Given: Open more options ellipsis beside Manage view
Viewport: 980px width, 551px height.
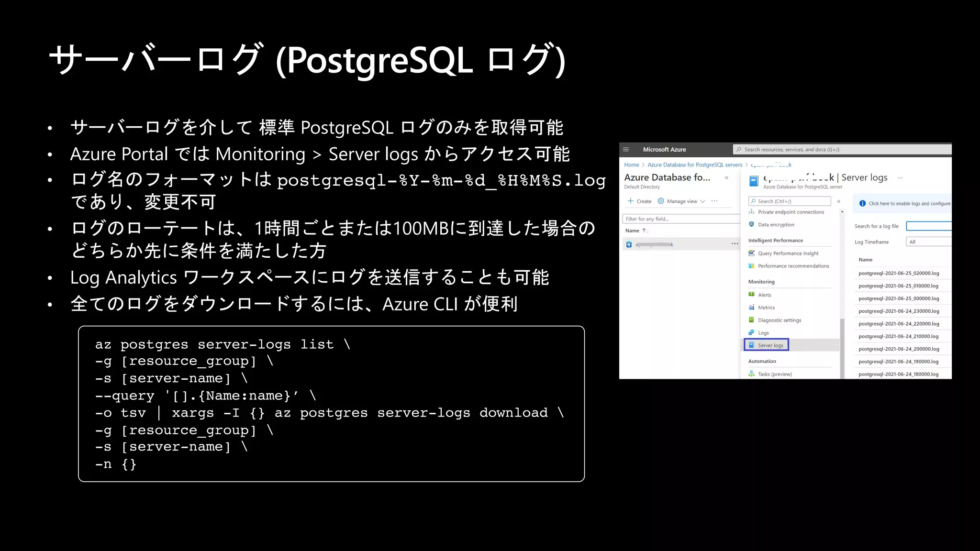Looking at the screenshot, I should [x=714, y=201].
